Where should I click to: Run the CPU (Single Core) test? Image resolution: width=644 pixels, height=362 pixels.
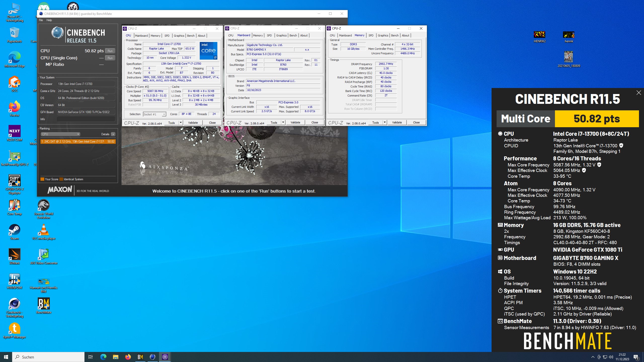coord(110,58)
